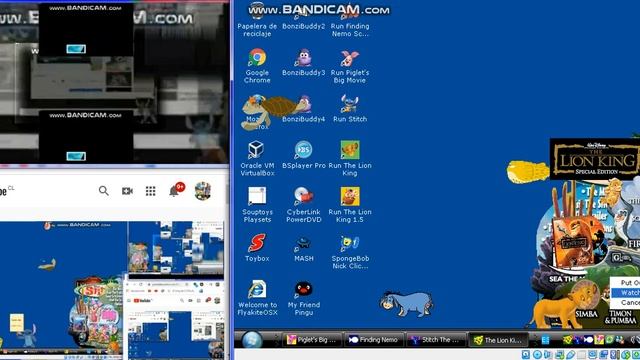Open the YouTube apps grid icon
This screenshot has width=640, height=360.
pos(151,191)
